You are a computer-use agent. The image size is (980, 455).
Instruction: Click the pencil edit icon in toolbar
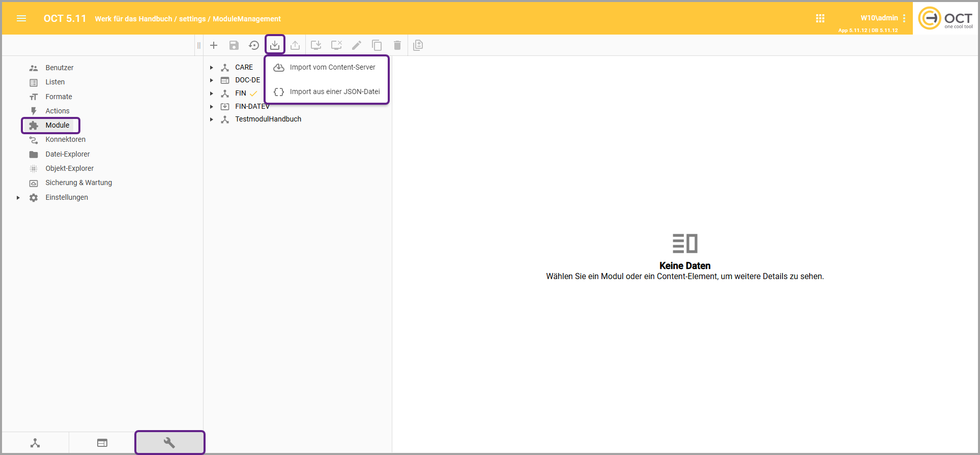[357, 45]
